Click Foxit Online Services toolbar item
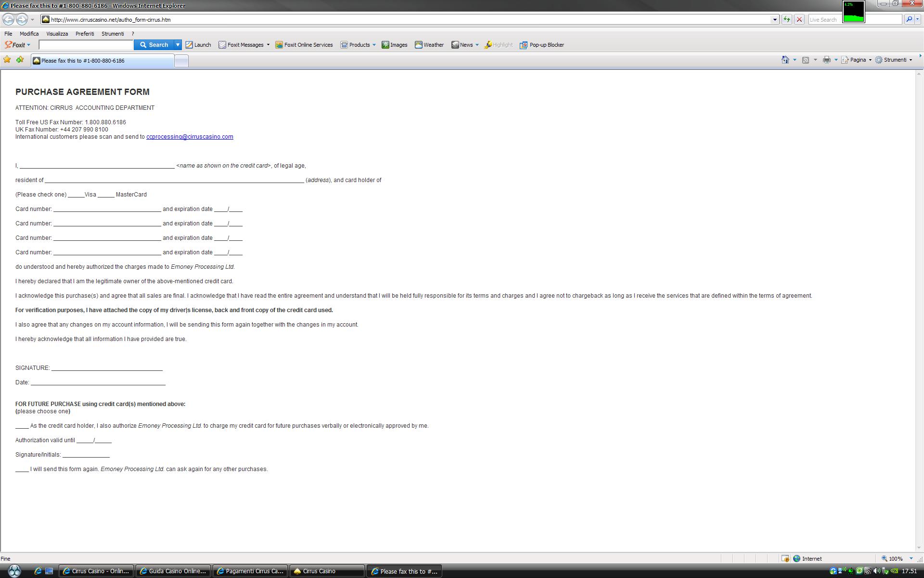This screenshot has width=924, height=578. [x=304, y=45]
